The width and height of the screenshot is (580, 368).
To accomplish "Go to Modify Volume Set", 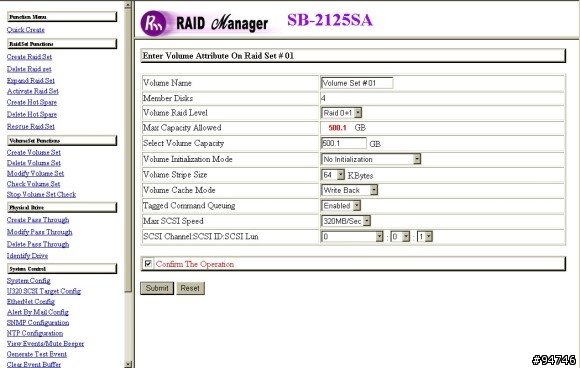I will (x=35, y=173).
